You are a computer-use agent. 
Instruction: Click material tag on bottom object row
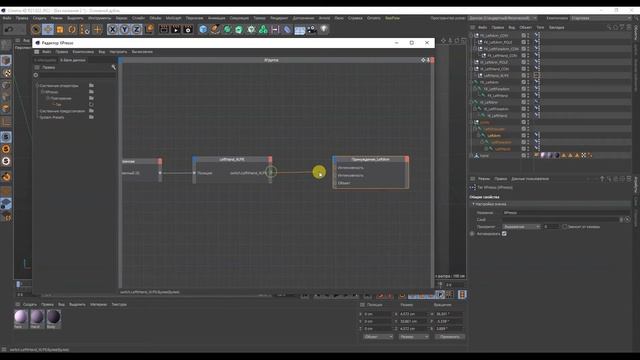(x=543, y=156)
